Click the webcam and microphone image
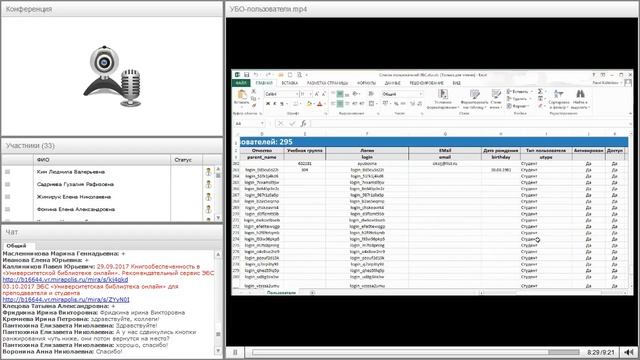Viewport: 640px width, 360px height. 113,76
